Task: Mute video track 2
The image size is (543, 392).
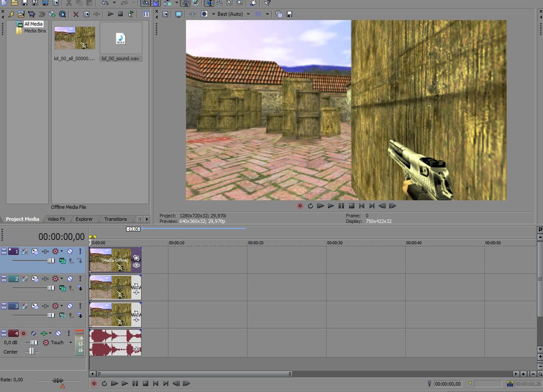Action: (x=70, y=279)
